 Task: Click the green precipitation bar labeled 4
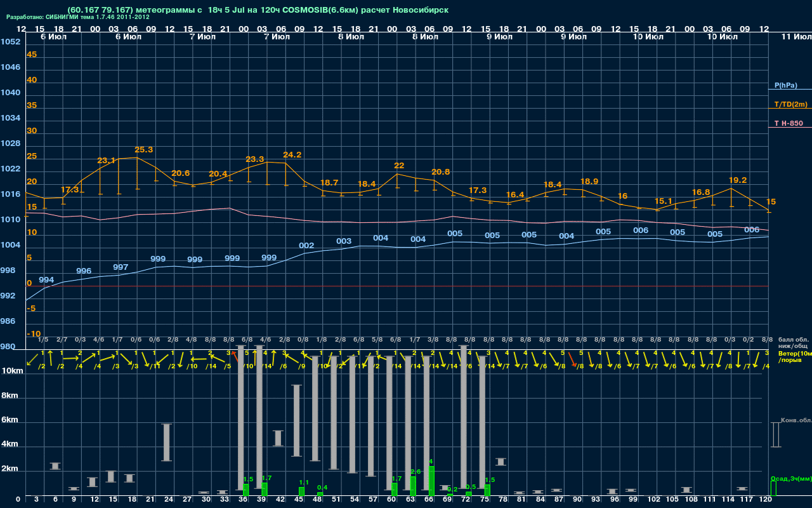tap(432, 481)
